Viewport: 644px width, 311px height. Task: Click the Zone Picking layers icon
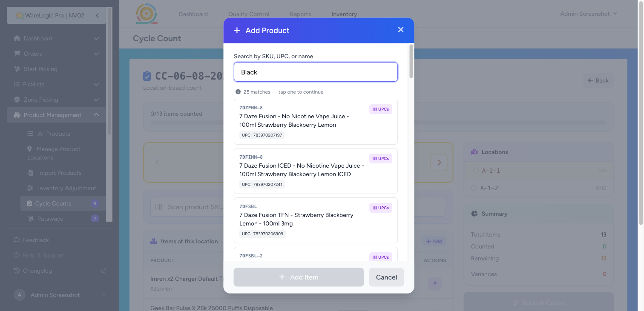(x=17, y=100)
